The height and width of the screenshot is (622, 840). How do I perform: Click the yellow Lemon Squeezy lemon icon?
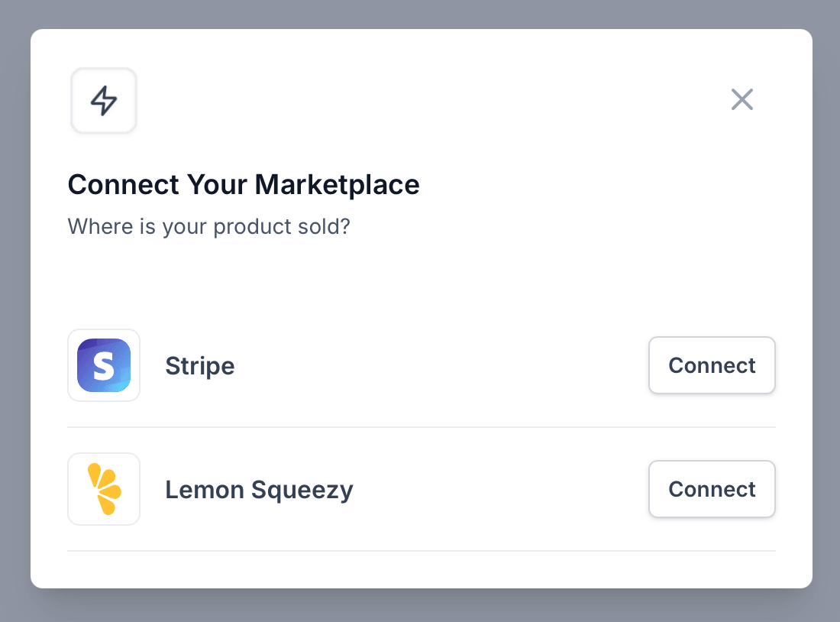pos(104,489)
